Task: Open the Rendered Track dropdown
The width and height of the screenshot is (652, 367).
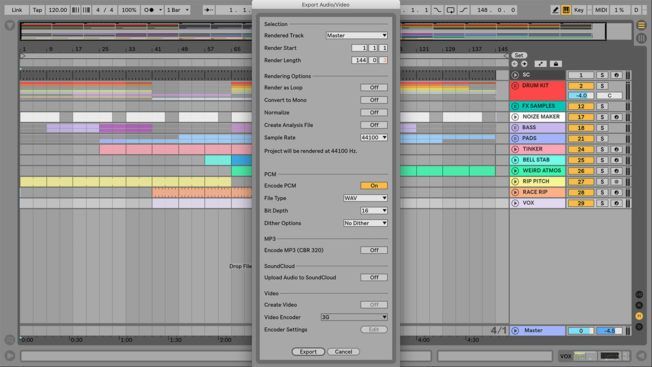Action: [357, 35]
